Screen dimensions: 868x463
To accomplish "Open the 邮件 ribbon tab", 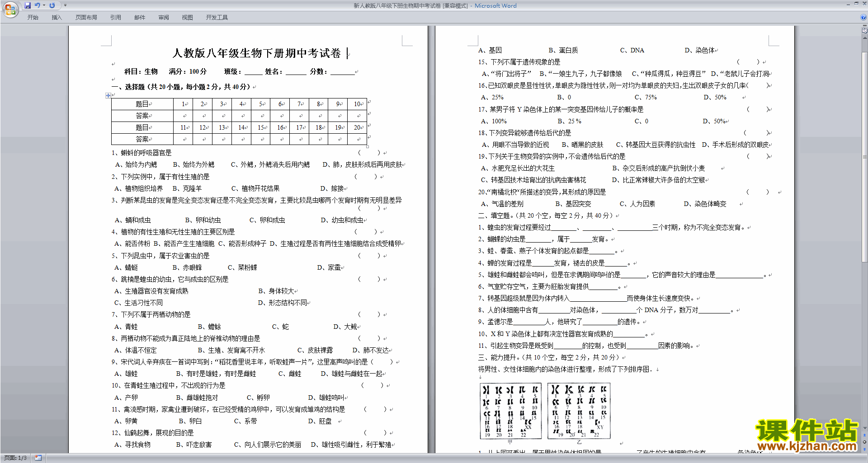I will pos(140,17).
